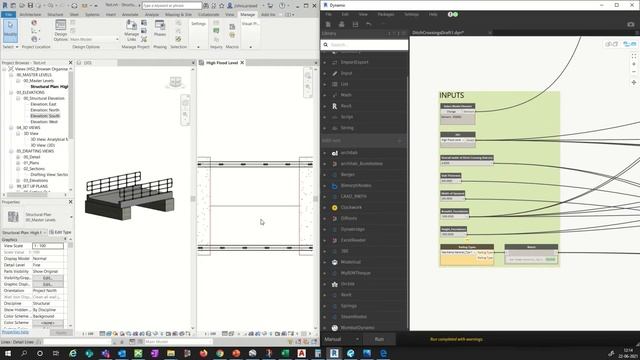Click the File tab in Revit
The image size is (640, 360).
(9, 14)
